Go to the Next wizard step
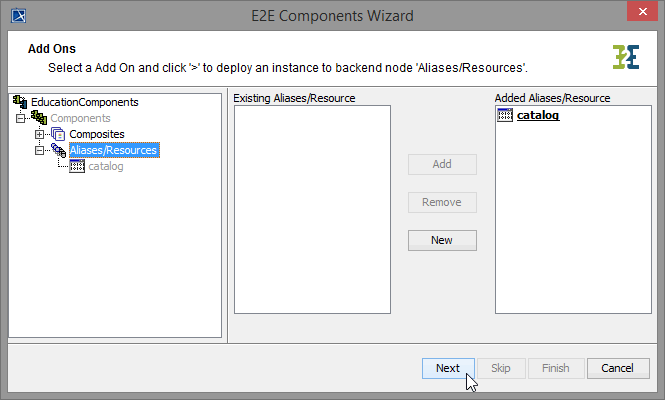 447,368
